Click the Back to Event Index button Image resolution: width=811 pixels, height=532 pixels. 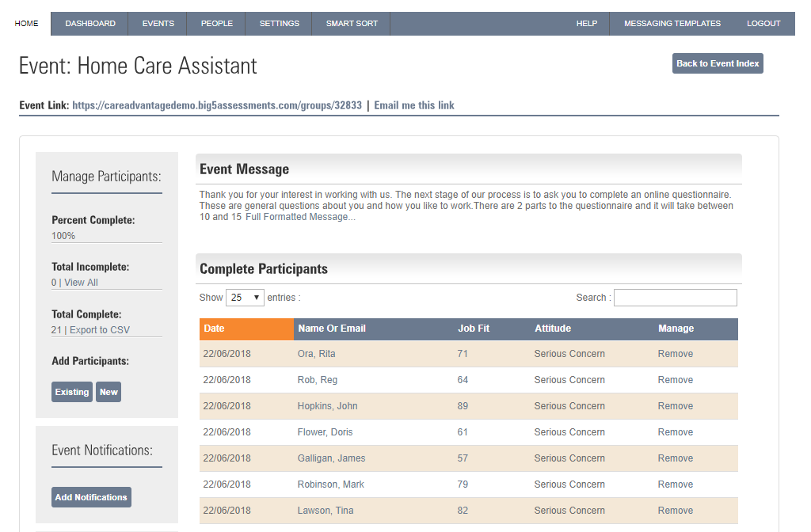click(718, 63)
